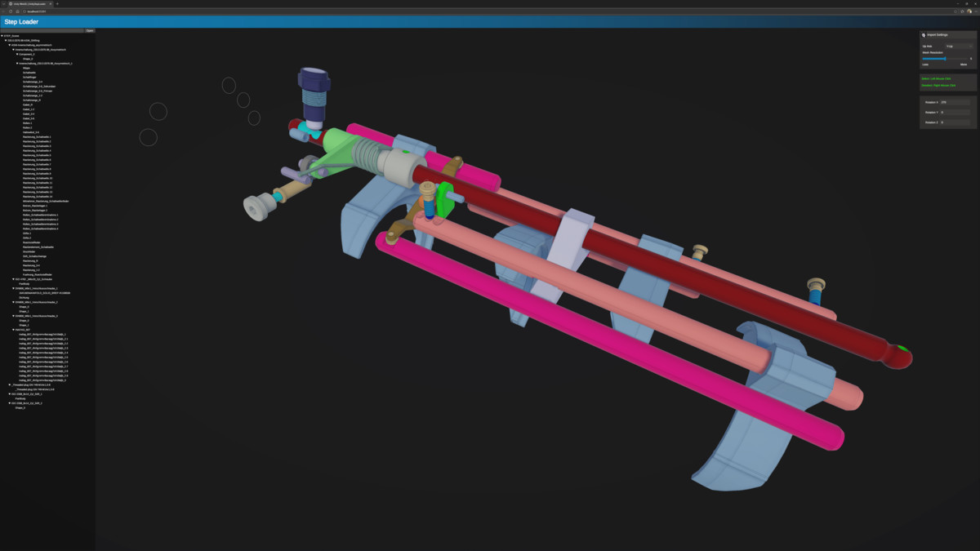
Task: Open the browser more options menu
Action: 975,11
